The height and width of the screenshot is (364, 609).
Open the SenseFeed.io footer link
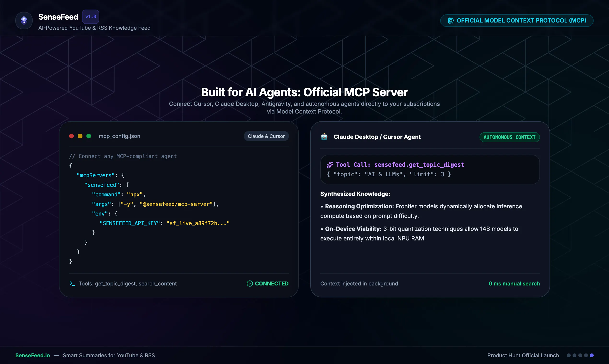[x=32, y=355]
